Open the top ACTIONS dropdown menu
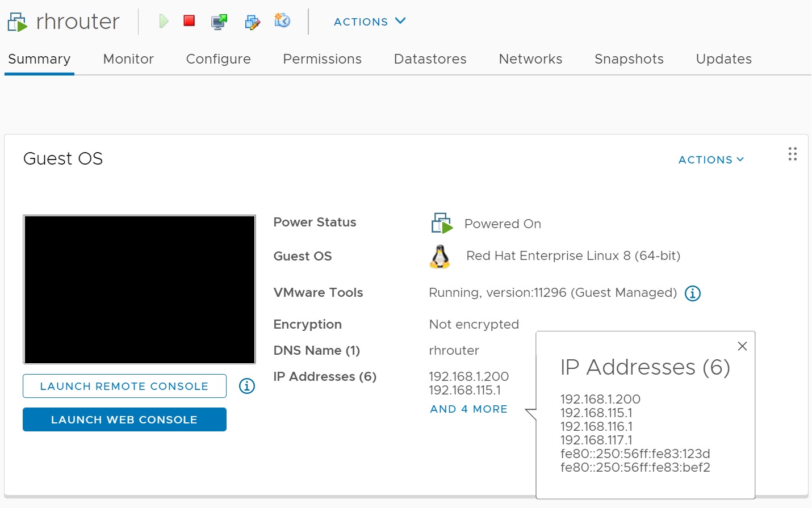The height and width of the screenshot is (508, 812). pyautogui.click(x=369, y=22)
